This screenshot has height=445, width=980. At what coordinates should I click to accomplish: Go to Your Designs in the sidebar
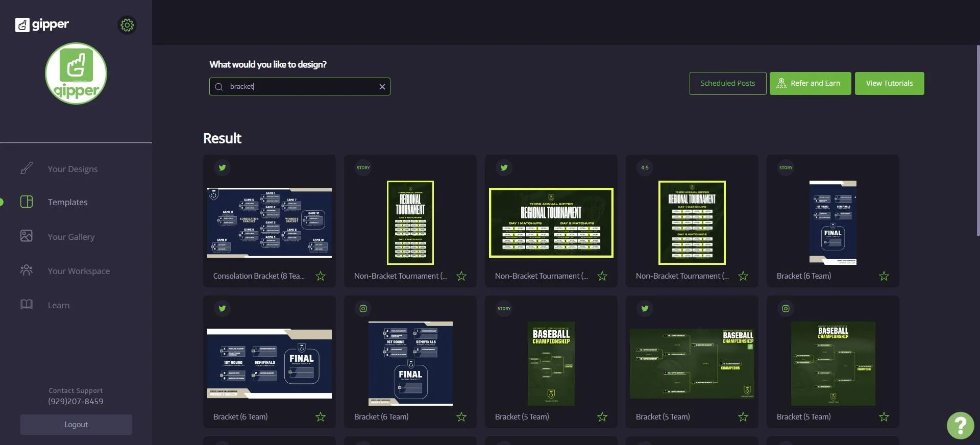pyautogui.click(x=72, y=169)
